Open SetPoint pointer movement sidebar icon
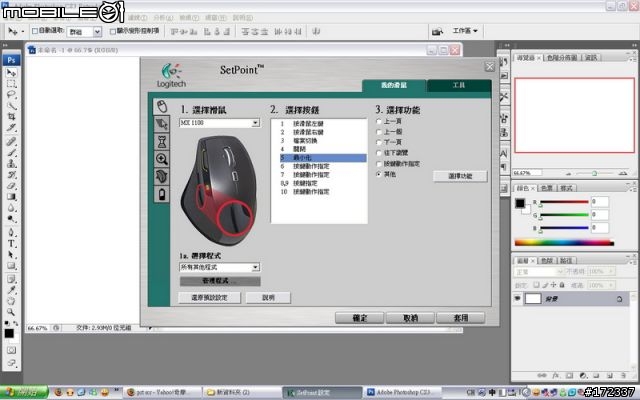Image resolution: width=640 pixels, height=400 pixels. tap(162, 124)
